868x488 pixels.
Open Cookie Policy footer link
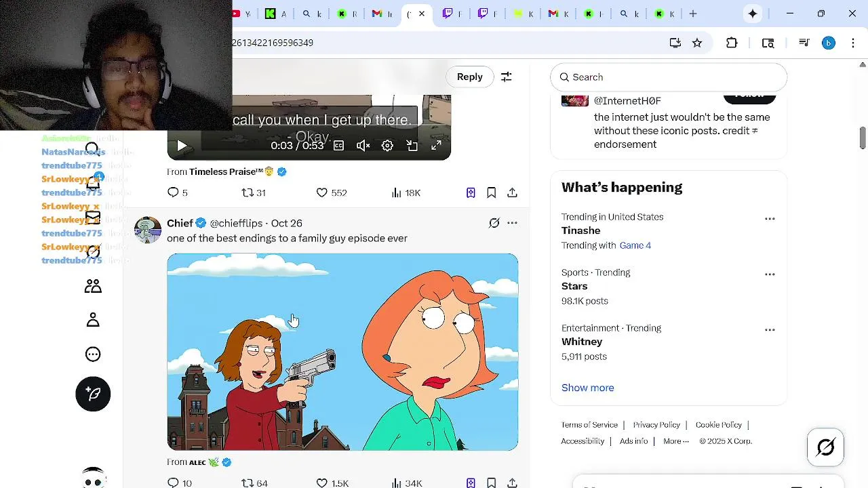point(719,425)
